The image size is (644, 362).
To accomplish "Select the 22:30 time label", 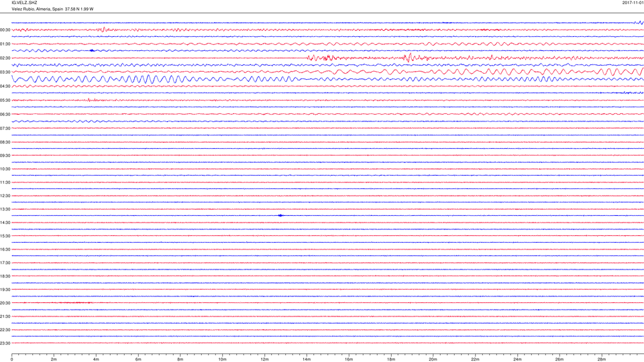I will [x=5, y=330].
